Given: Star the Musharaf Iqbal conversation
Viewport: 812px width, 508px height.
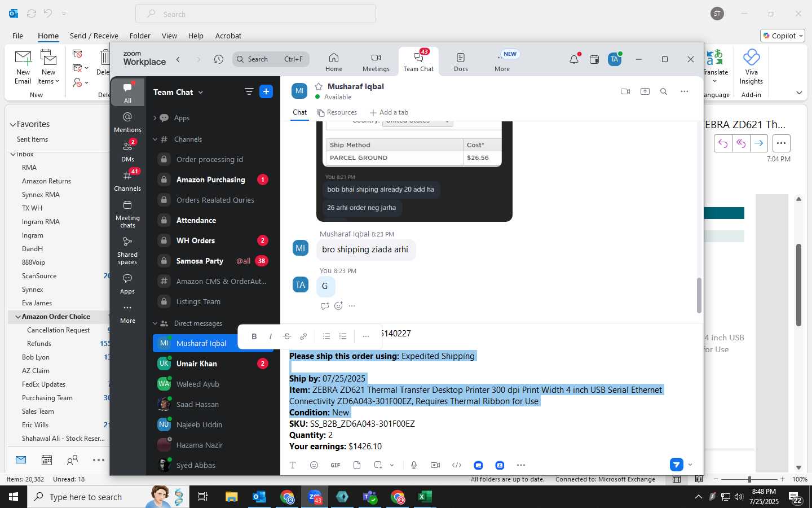Looking at the screenshot, I should (319, 86).
